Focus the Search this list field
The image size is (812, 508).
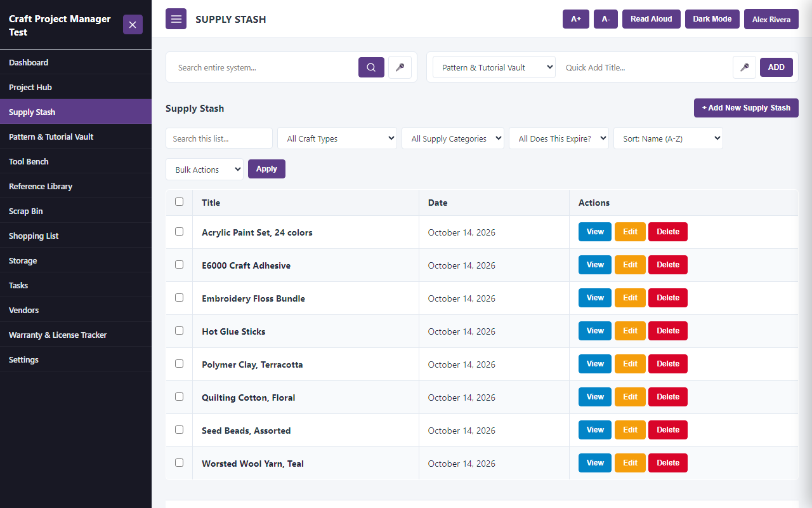coord(219,138)
